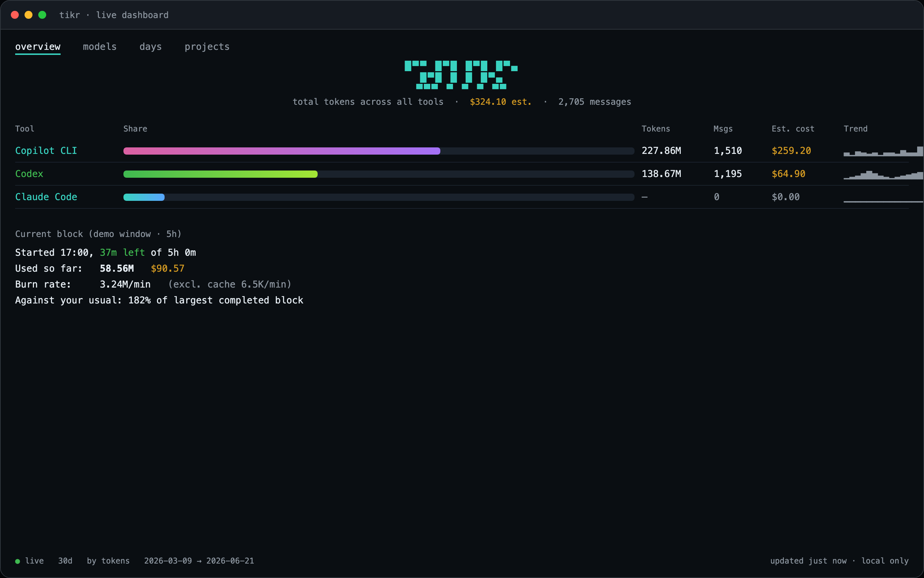Image resolution: width=924 pixels, height=578 pixels.
Task: Click the Codex trend sparkline
Action: 883,175
